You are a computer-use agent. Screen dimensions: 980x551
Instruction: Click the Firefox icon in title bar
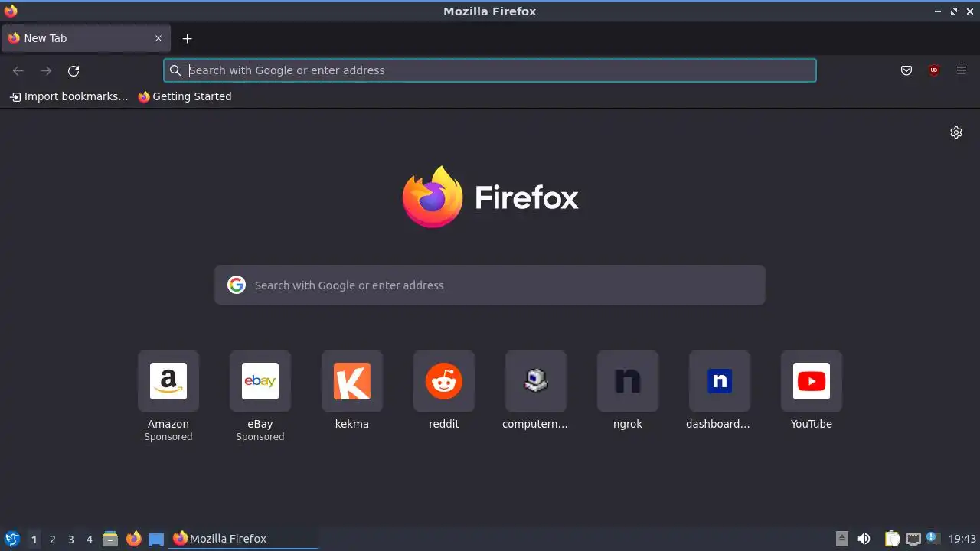(11, 11)
